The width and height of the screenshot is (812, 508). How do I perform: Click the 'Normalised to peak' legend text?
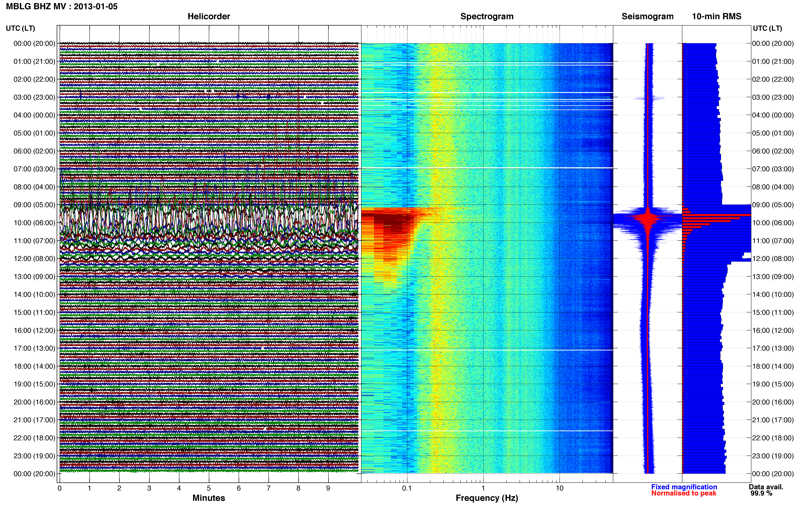(684, 493)
